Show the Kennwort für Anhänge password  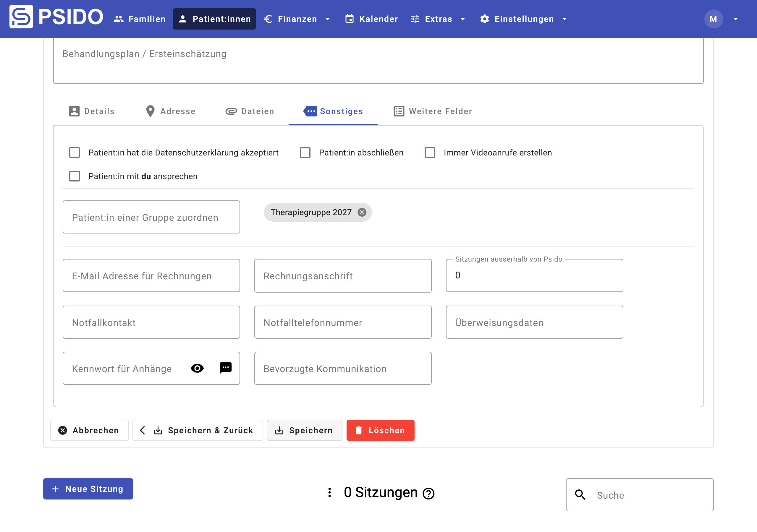click(x=197, y=368)
